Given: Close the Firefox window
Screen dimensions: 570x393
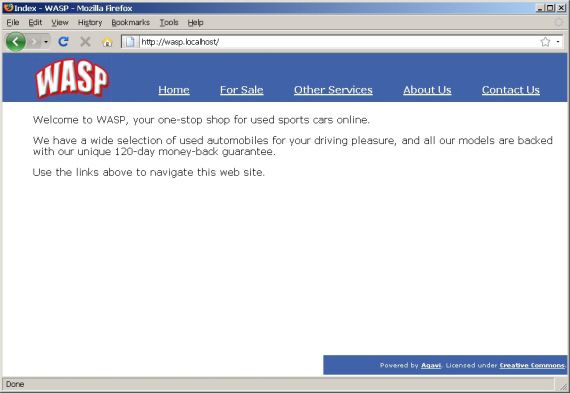Looking at the screenshot, I should point(561,8).
